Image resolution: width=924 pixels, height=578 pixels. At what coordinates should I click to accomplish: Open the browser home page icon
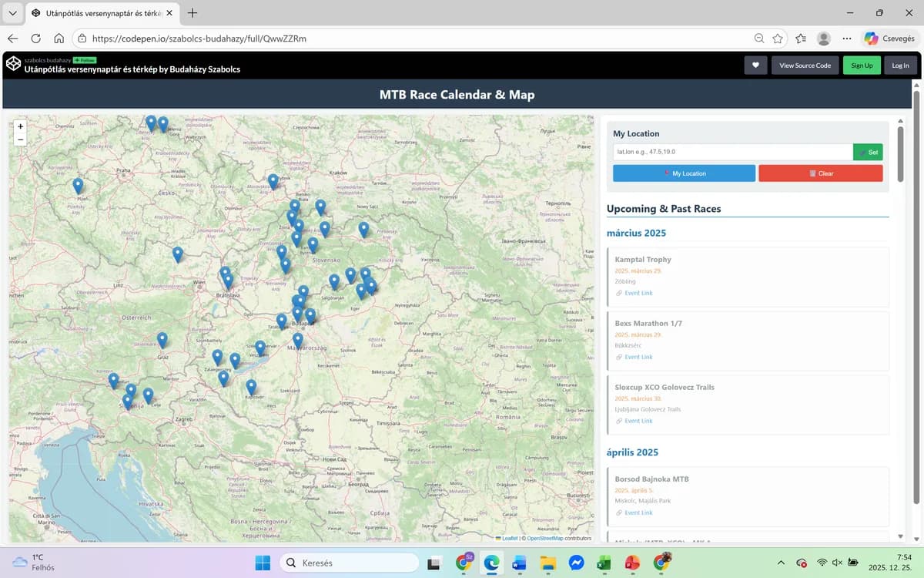tap(59, 38)
